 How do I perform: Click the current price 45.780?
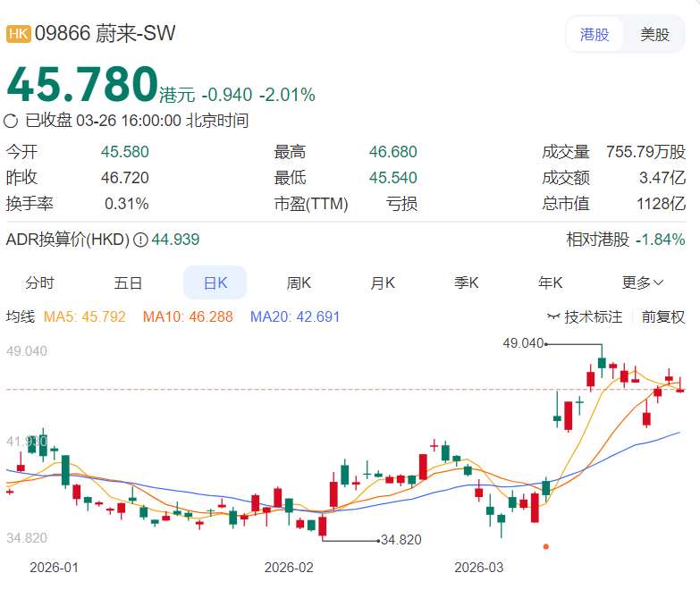pos(82,84)
